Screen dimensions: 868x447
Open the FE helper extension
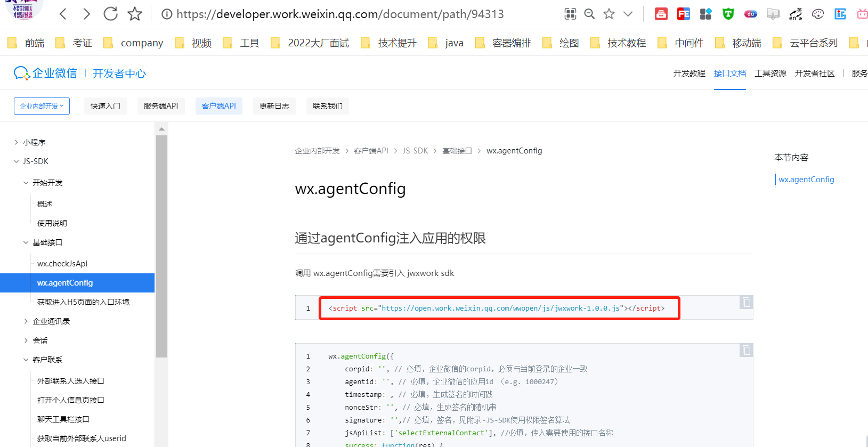684,14
